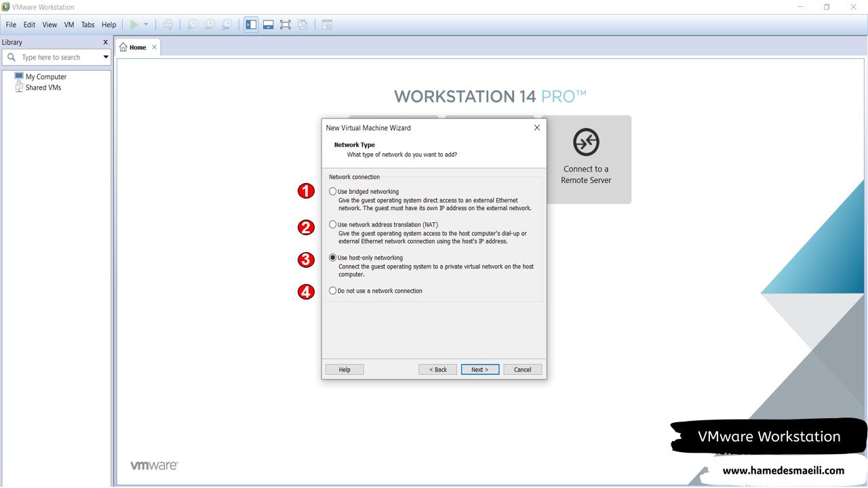868x488 pixels.
Task: Click Connect to a Remote Server tile
Action: click(586, 159)
